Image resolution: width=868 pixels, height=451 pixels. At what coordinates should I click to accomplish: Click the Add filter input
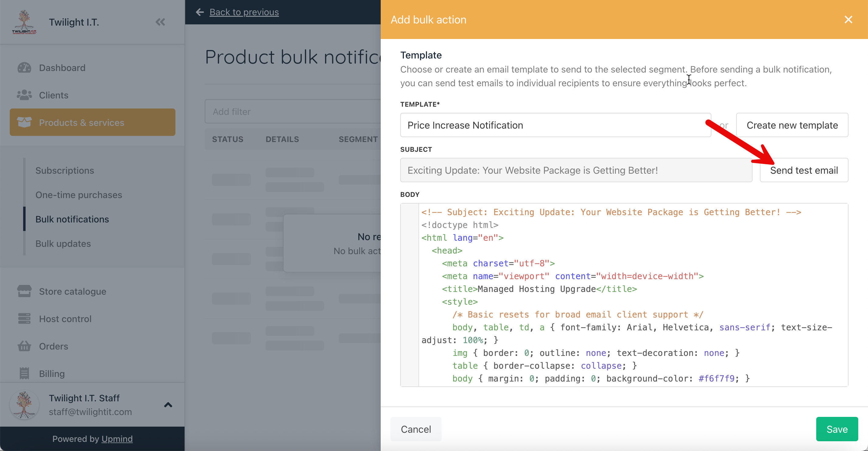[293, 112]
